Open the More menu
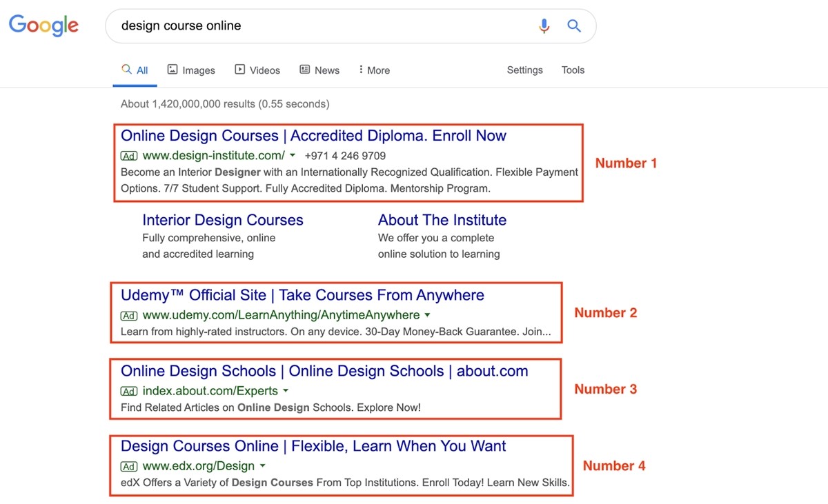Screen dimensions: 828x504 375,70
